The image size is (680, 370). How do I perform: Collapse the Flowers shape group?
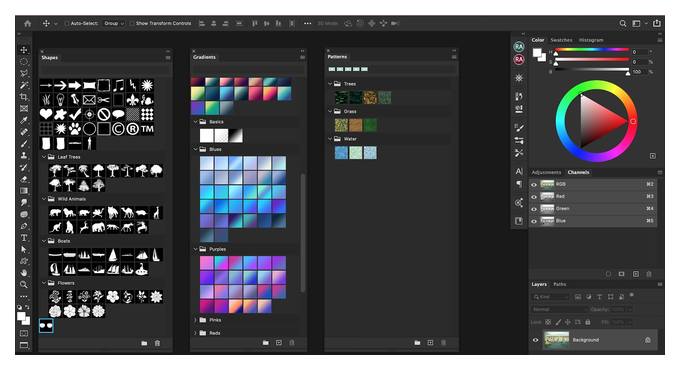pyautogui.click(x=44, y=283)
